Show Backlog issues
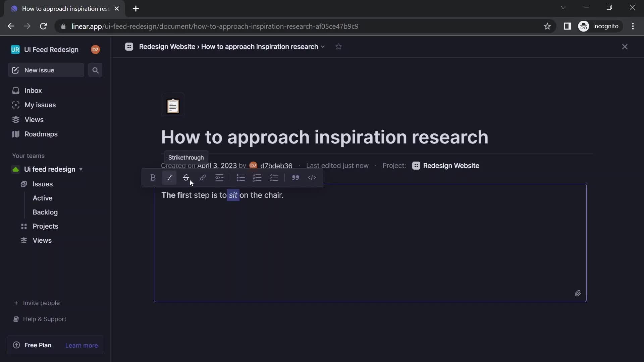 (45, 212)
